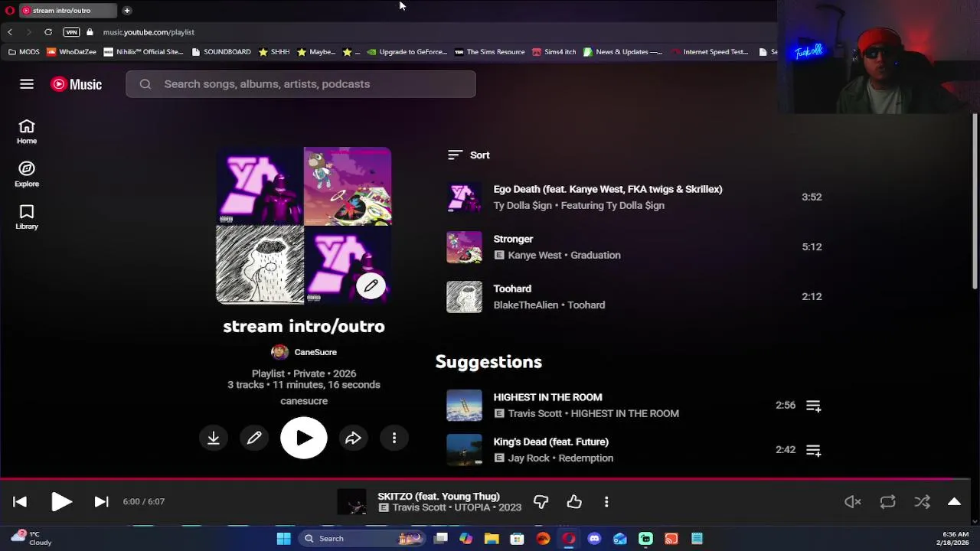
Task: Click the taskbar Search box
Action: [361, 539]
